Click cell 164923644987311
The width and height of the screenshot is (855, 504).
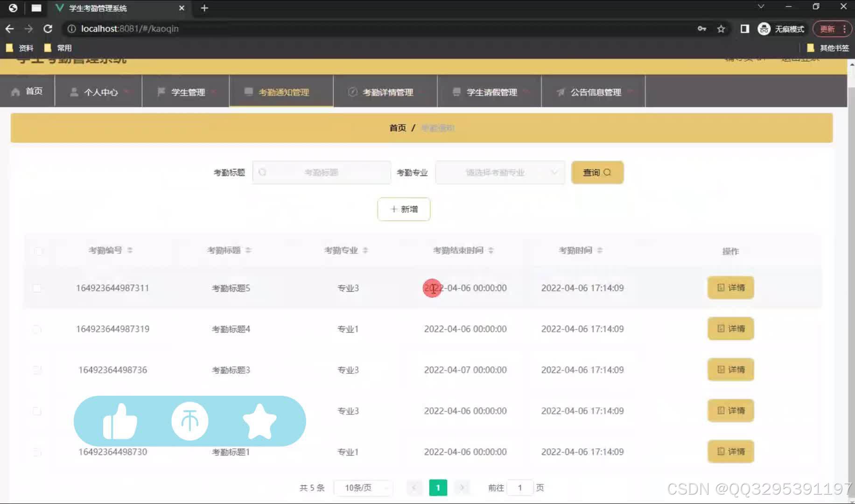click(112, 288)
